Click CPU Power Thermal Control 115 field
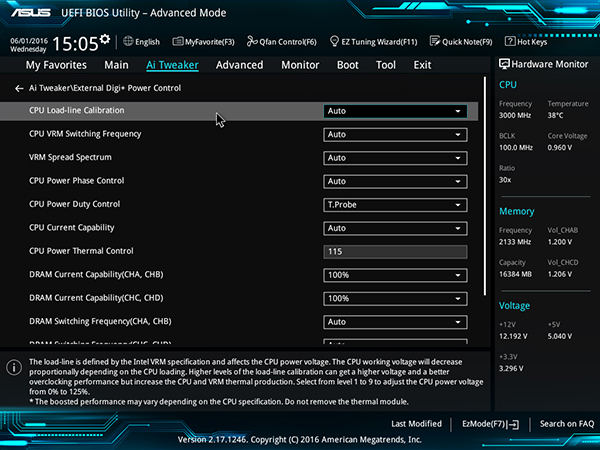The height and width of the screenshot is (450, 600). pyautogui.click(x=395, y=252)
